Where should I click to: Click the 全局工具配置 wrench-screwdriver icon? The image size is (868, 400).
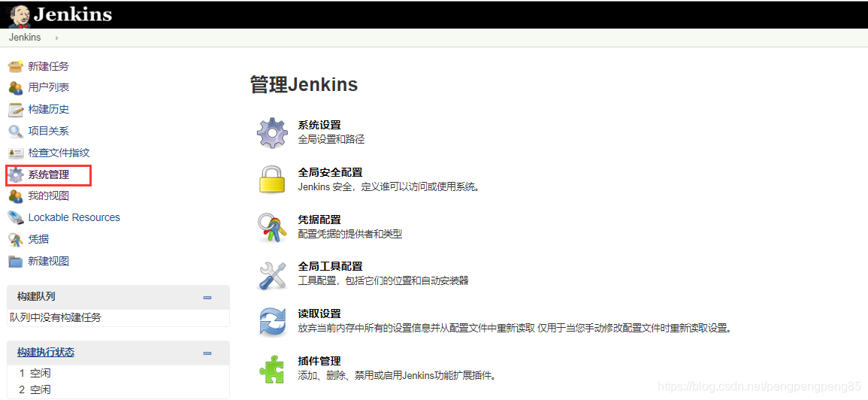point(272,274)
